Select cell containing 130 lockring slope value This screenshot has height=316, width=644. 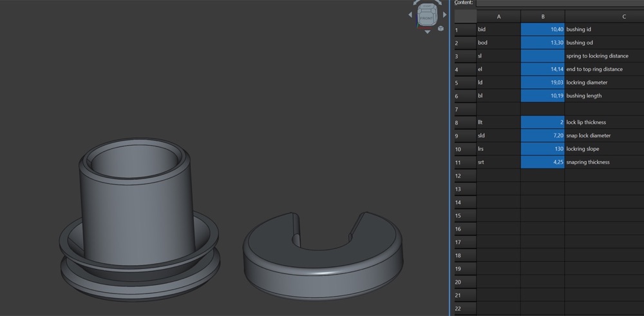542,148
